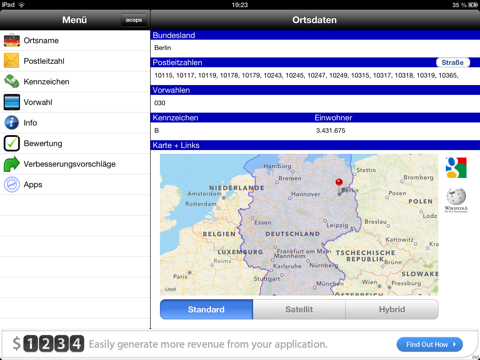Open the Vorwahl phone screen icon

coord(12,102)
